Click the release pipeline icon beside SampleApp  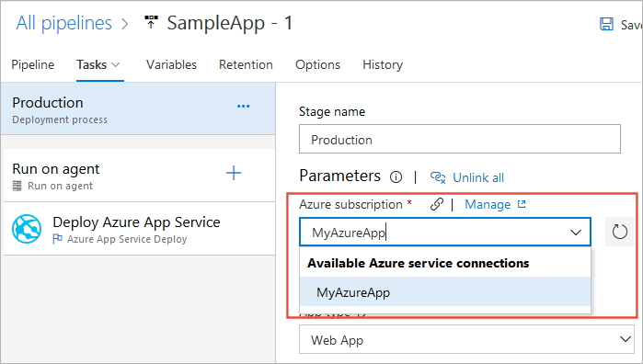pyautogui.click(x=151, y=22)
